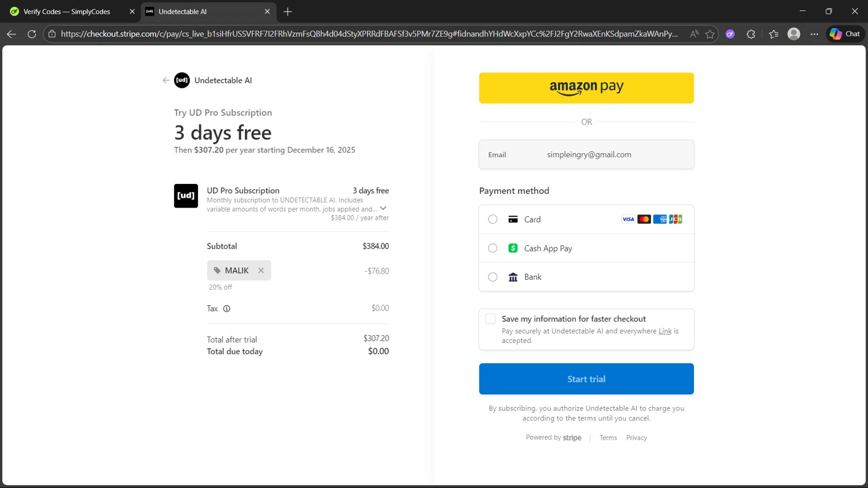Viewport: 868px width, 488px height.
Task: Click the $0.00 Total due today value
Action: click(378, 352)
